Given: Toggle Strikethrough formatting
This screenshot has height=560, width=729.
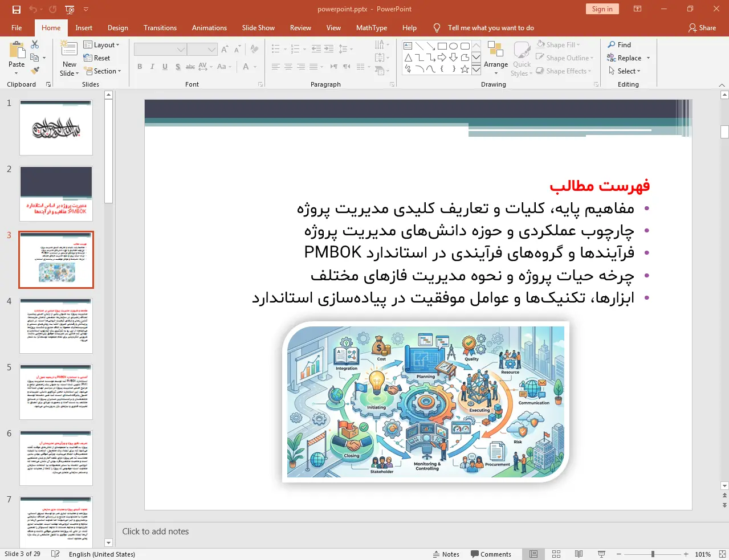Looking at the screenshot, I should [190, 67].
